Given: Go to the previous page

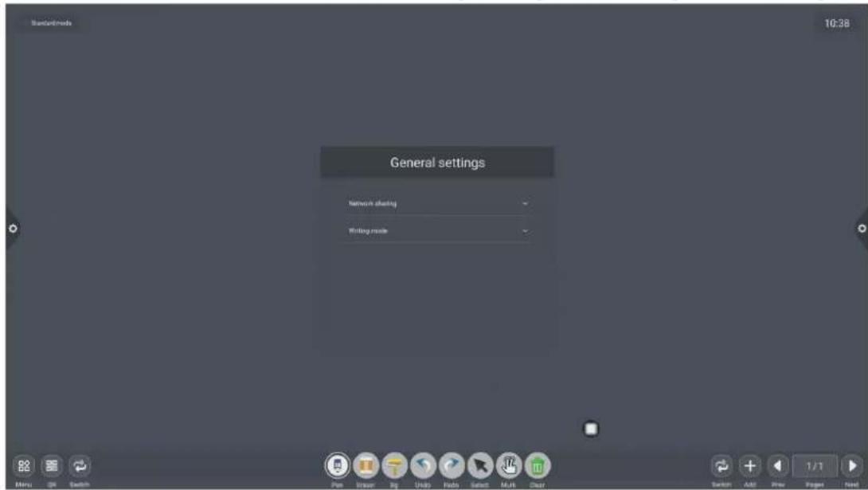Looking at the screenshot, I should (x=778, y=465).
